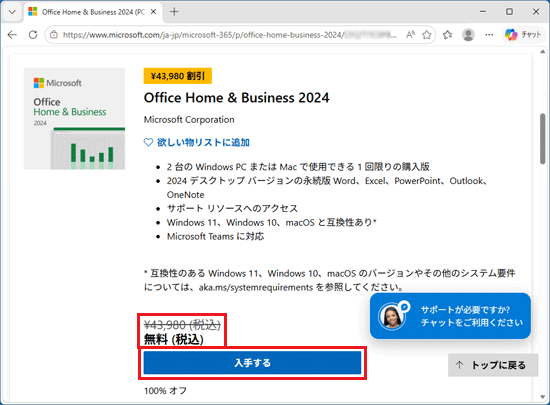
Task: Click the 無料 (税込) price text
Action: [x=174, y=339]
